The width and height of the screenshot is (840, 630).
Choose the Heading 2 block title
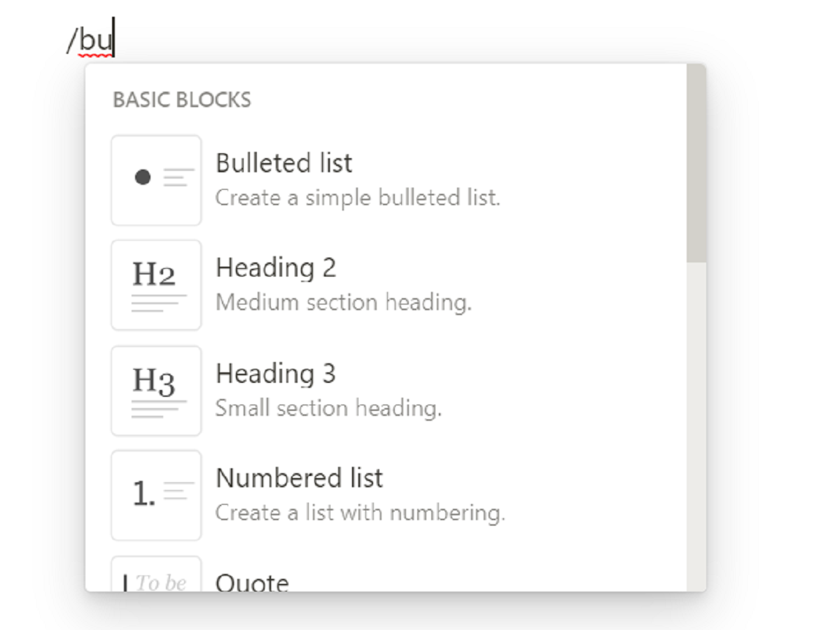coord(276,268)
